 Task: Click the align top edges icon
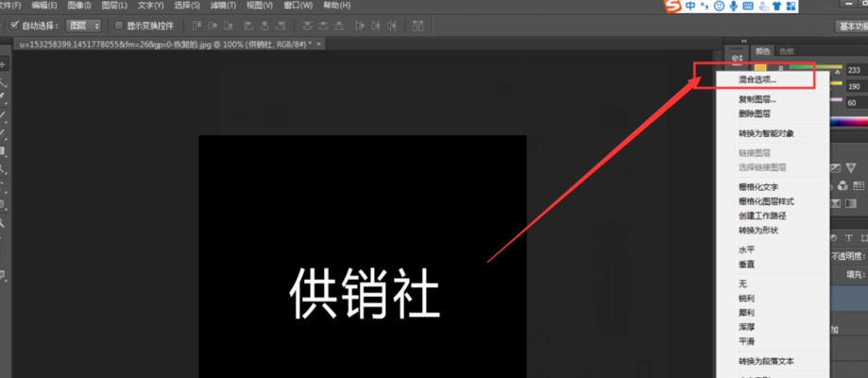[196, 26]
